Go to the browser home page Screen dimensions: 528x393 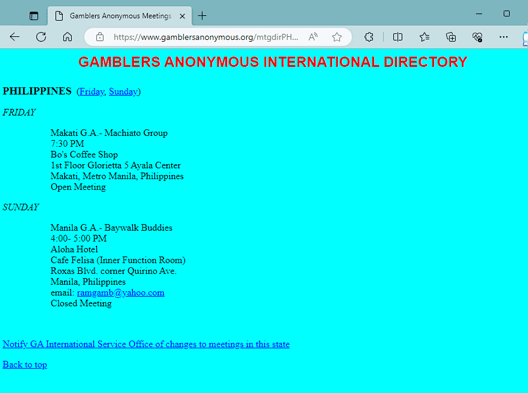pyautogui.click(x=67, y=37)
